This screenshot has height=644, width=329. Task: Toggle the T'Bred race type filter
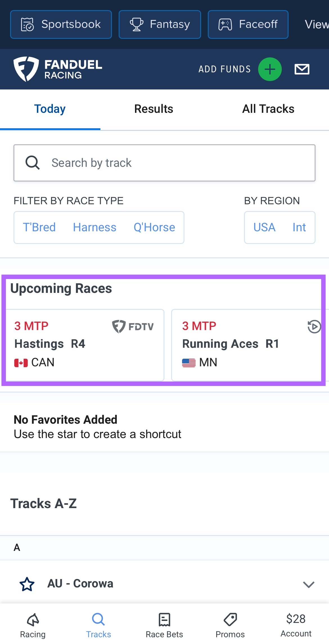click(39, 227)
